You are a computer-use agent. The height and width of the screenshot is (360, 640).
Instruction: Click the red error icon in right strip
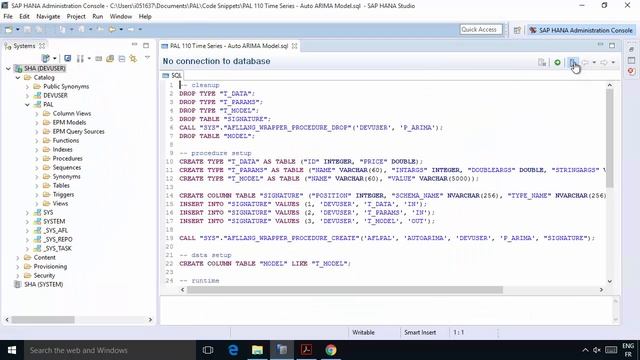[x=631, y=71]
